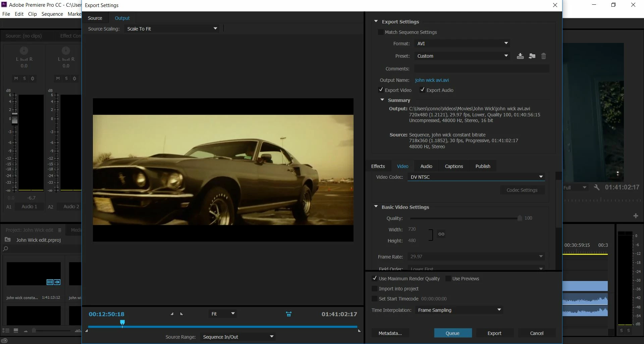The image size is (644, 344).
Task: Click the Audio 2 pan knob
Action: [x=66, y=51]
